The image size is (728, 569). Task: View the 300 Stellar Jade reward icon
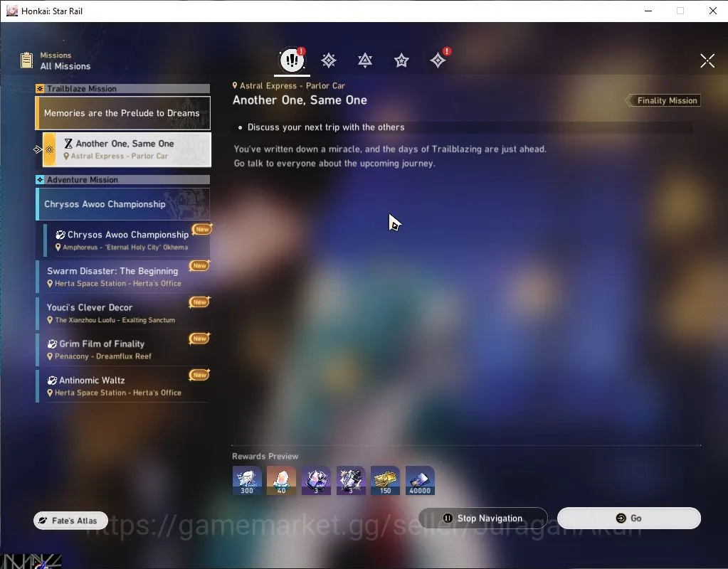pos(247,480)
